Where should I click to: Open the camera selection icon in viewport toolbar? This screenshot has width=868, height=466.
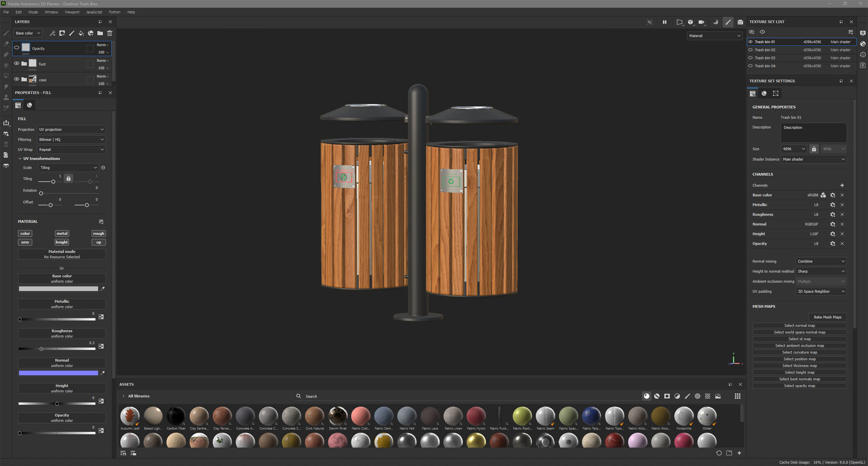coord(702,22)
